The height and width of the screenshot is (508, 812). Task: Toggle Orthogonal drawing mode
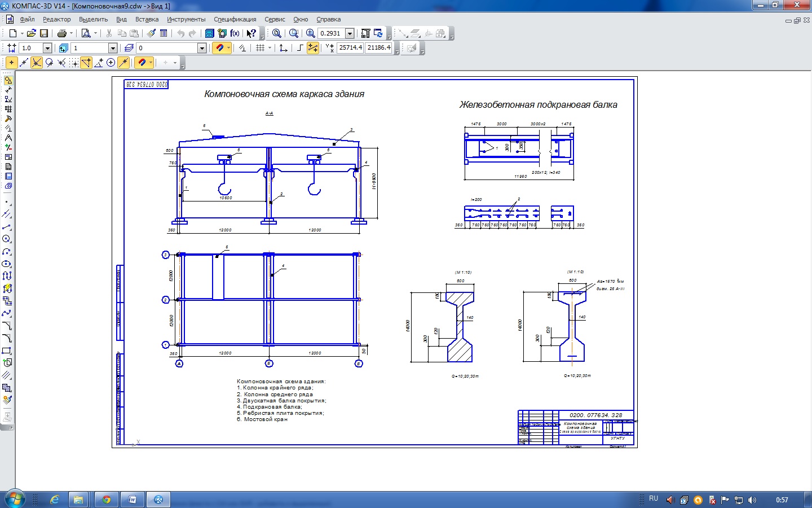click(x=300, y=48)
